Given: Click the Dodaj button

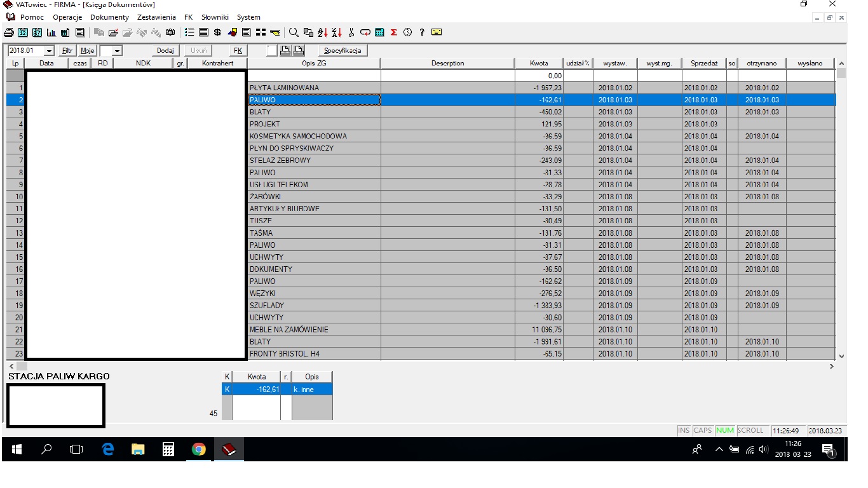Looking at the screenshot, I should pyautogui.click(x=165, y=51).
